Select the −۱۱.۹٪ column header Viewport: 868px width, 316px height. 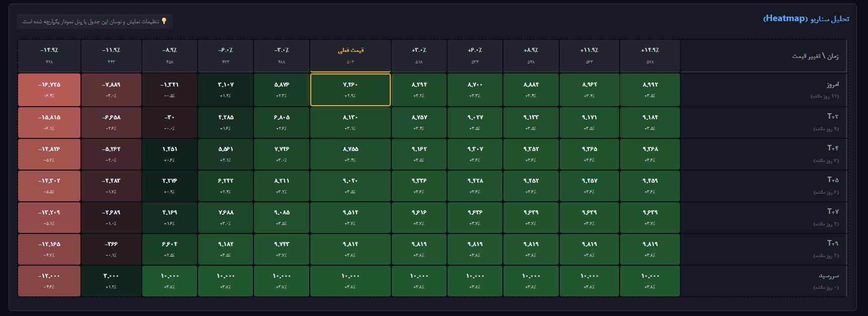click(111, 56)
